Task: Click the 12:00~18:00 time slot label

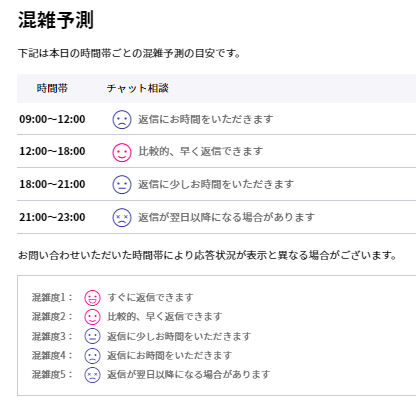Action: tap(52, 151)
